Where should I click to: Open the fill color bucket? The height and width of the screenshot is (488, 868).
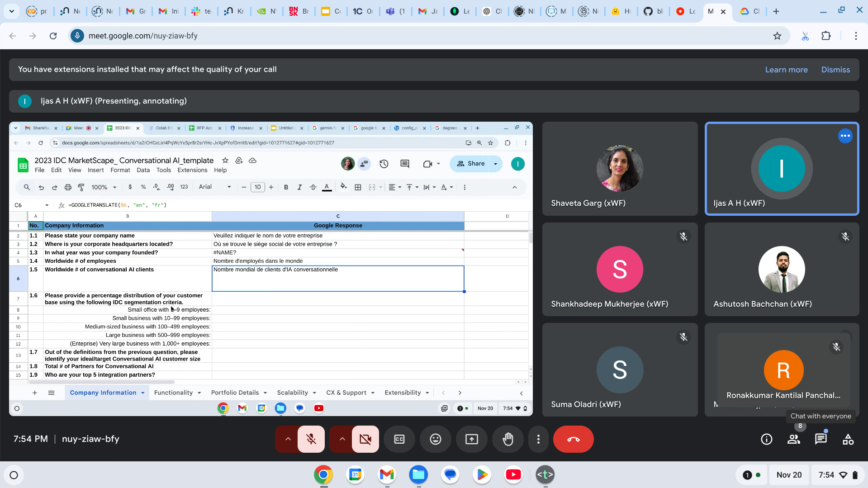point(343,187)
